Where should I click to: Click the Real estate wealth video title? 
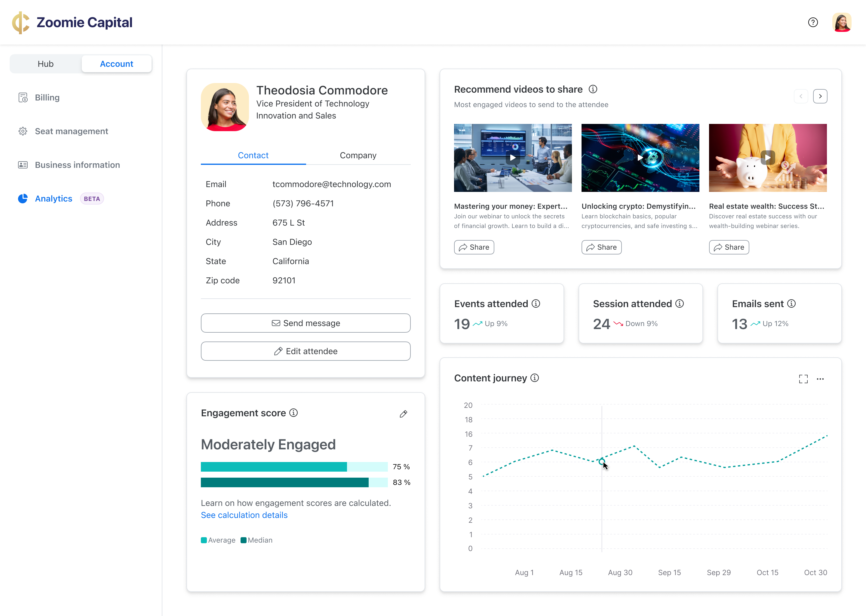click(767, 206)
